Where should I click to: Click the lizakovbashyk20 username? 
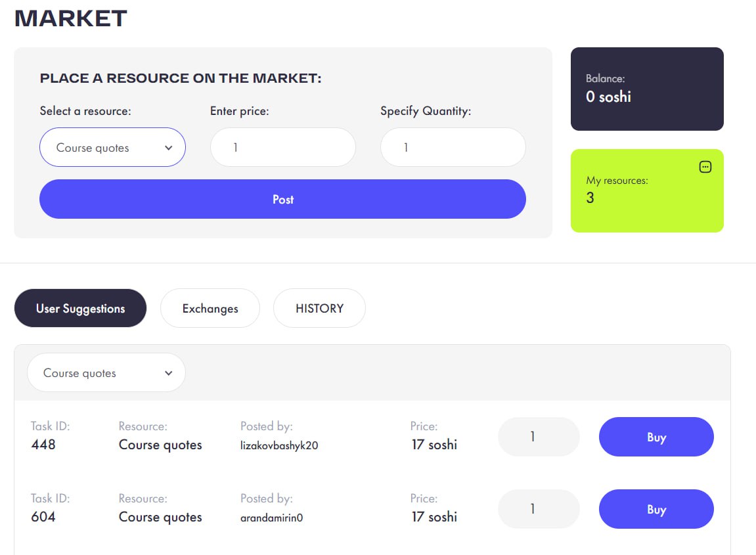pyautogui.click(x=279, y=445)
